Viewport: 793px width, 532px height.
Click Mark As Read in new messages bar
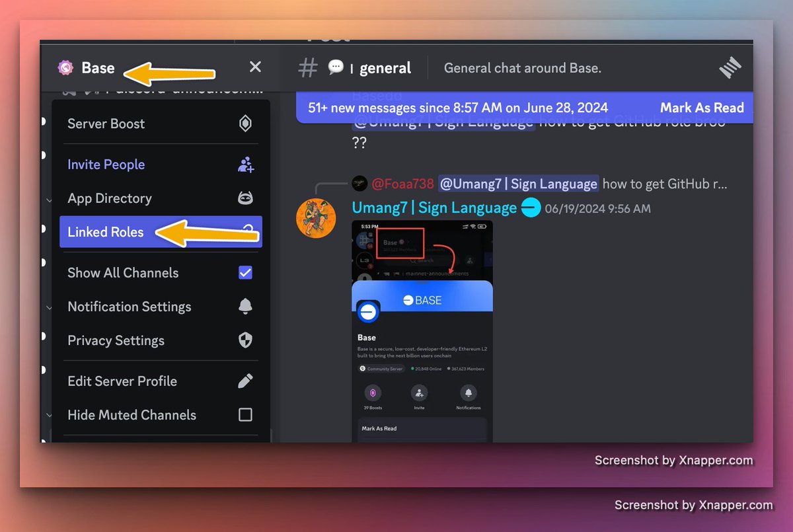[702, 108]
